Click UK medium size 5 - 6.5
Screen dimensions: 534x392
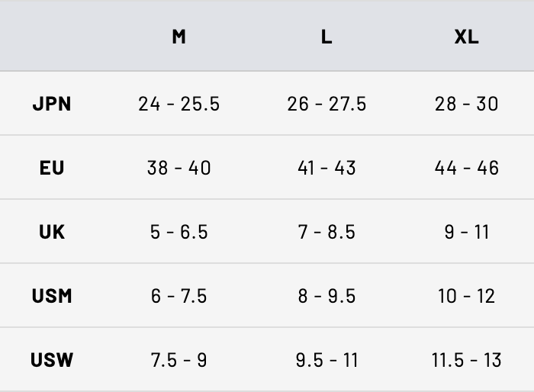click(x=179, y=232)
